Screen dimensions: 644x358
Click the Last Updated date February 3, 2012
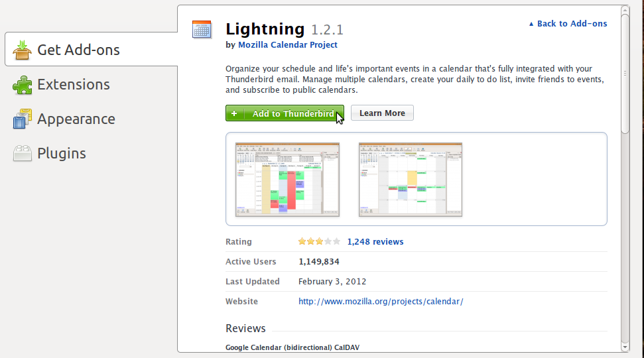332,282
